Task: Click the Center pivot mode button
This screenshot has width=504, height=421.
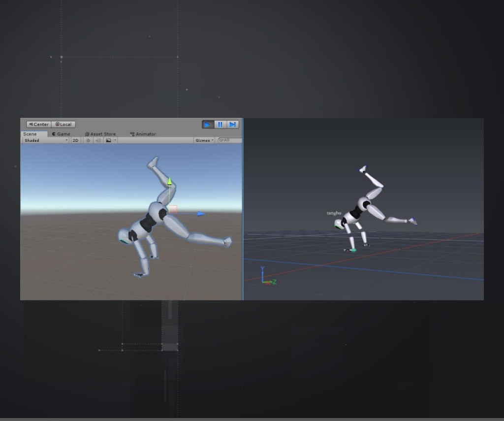Action: (x=39, y=124)
